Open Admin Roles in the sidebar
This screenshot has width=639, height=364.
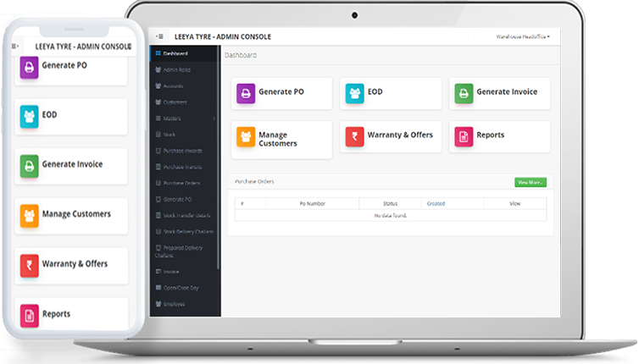(178, 69)
